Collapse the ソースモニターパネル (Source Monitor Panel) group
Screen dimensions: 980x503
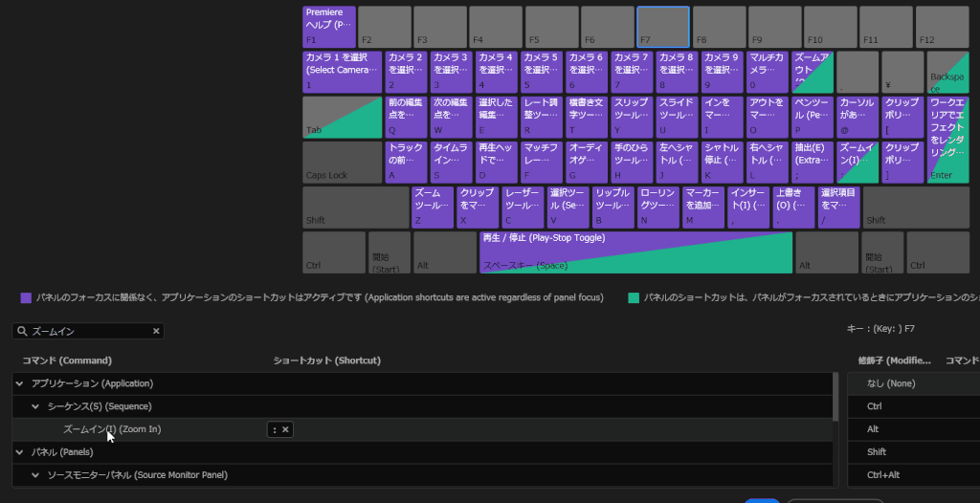coord(35,475)
